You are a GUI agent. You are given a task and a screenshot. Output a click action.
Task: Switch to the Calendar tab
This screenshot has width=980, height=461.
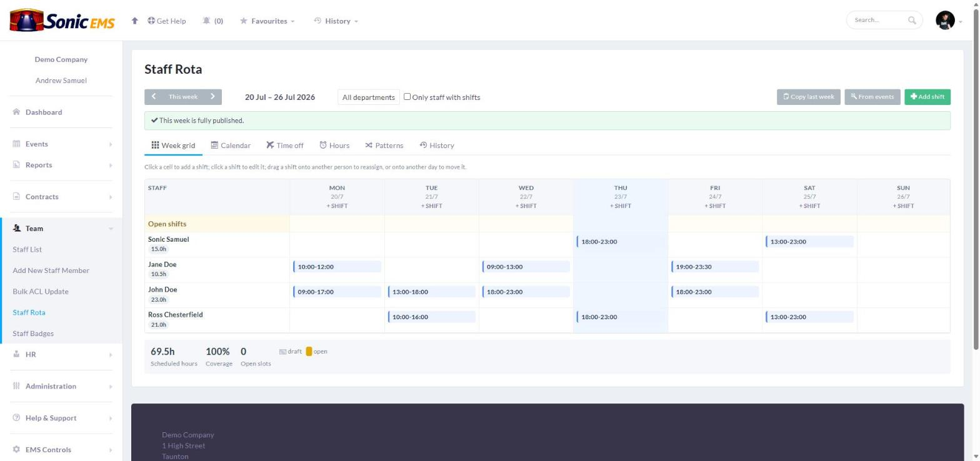231,146
